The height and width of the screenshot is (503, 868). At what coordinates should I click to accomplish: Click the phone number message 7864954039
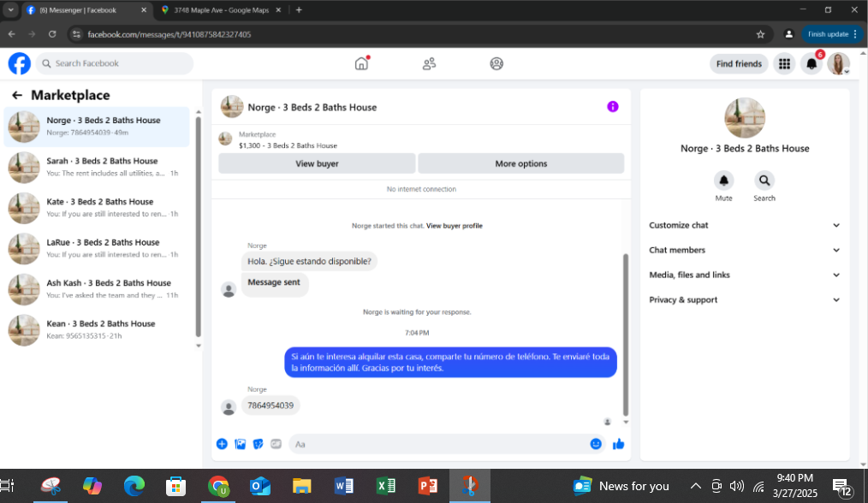pyautogui.click(x=271, y=405)
